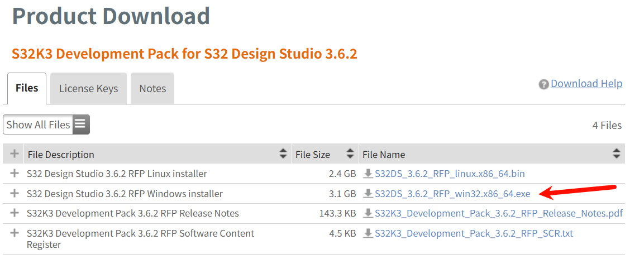Click the File Name column header
This screenshot has height=259, width=644.
492,154
